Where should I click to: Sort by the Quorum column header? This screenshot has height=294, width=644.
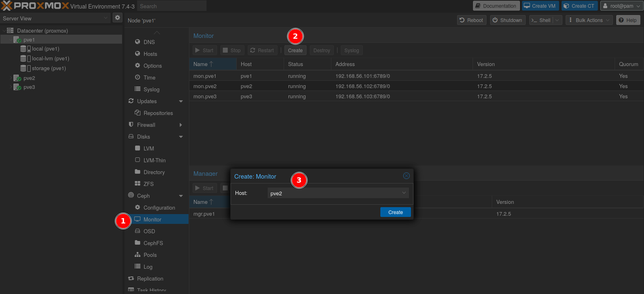629,64
